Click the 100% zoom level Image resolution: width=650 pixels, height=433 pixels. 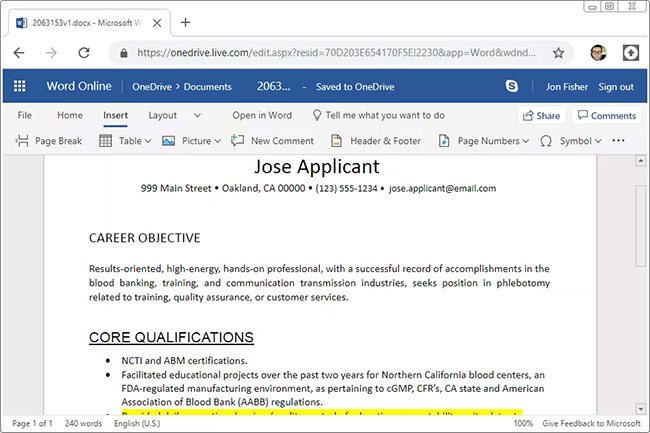[x=523, y=423]
